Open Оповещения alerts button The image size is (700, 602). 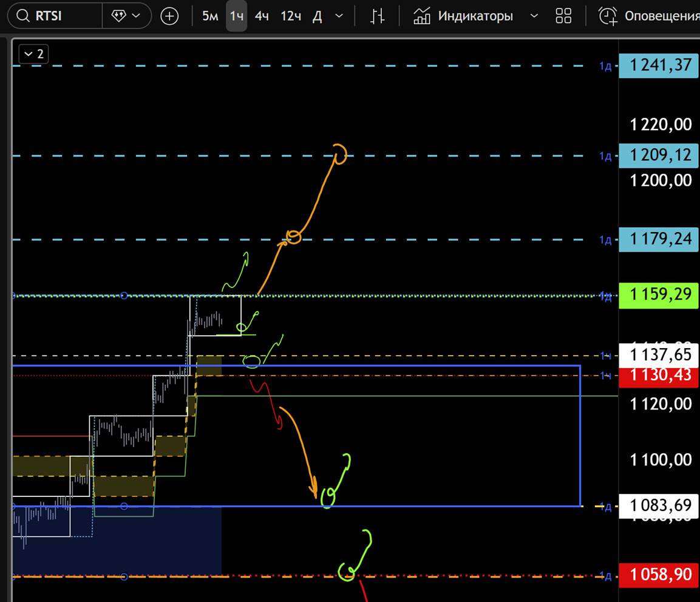tap(662, 16)
